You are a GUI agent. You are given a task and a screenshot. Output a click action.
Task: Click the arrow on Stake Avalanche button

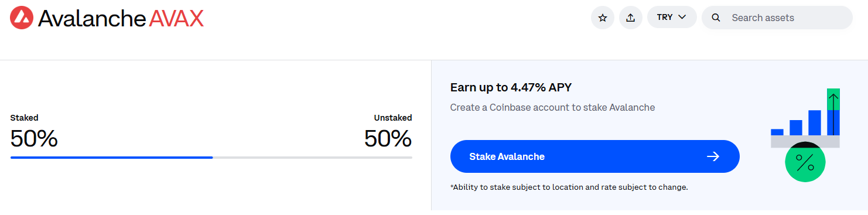pyautogui.click(x=713, y=156)
